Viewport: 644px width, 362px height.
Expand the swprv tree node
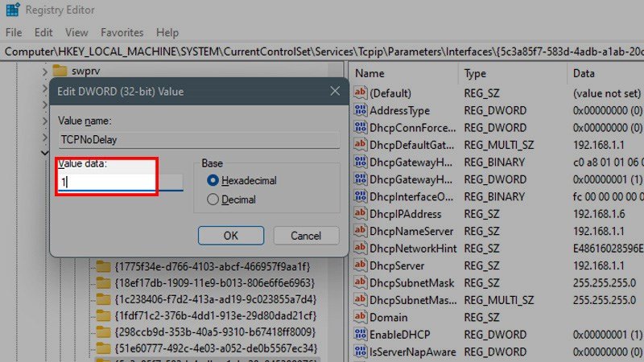[x=45, y=72]
